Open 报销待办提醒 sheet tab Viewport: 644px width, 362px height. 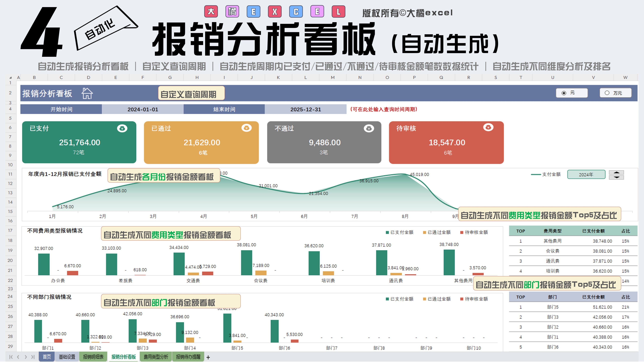coord(188,357)
